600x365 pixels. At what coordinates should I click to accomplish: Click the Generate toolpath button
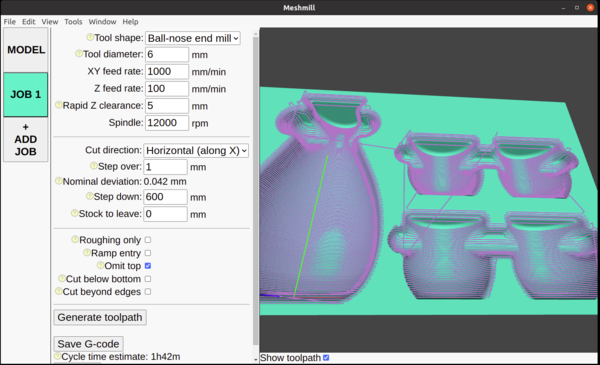(100, 317)
